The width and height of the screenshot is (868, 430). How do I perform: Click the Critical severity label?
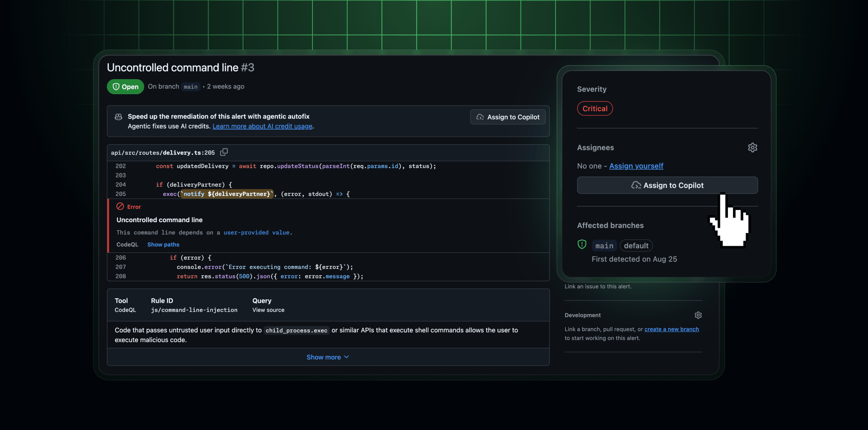click(x=595, y=109)
